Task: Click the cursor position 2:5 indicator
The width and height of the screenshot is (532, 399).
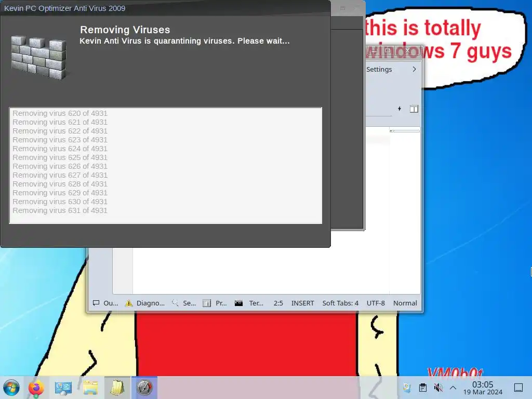Action: [278, 303]
